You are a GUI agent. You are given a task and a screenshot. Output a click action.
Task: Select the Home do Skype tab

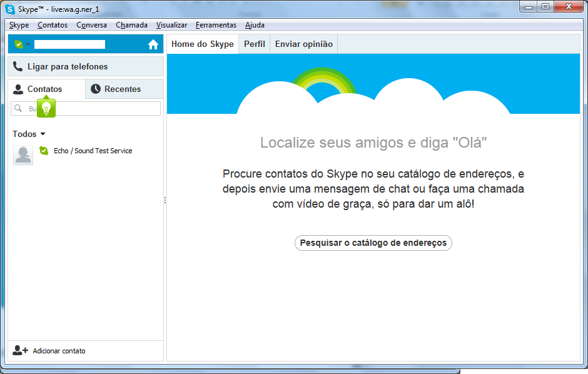pyautogui.click(x=203, y=44)
